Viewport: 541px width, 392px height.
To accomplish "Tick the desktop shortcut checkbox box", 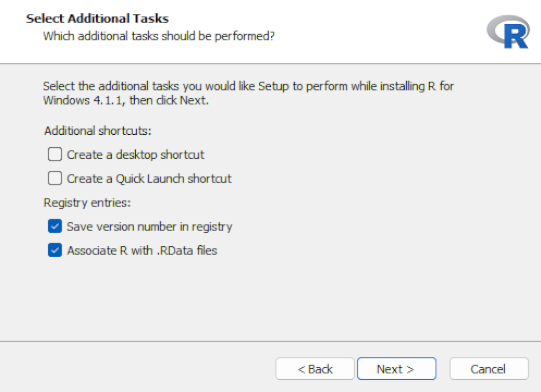I will click(55, 154).
